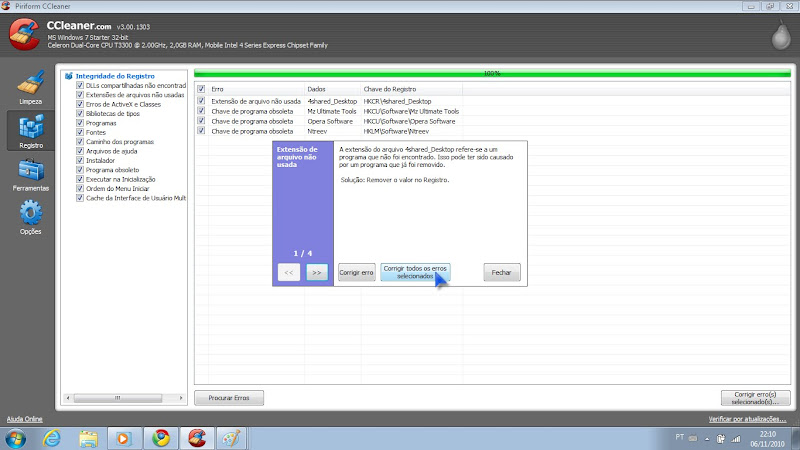Open the Limpeza cleaner section
Image resolution: width=800 pixels, height=450 pixels.
[x=31, y=87]
